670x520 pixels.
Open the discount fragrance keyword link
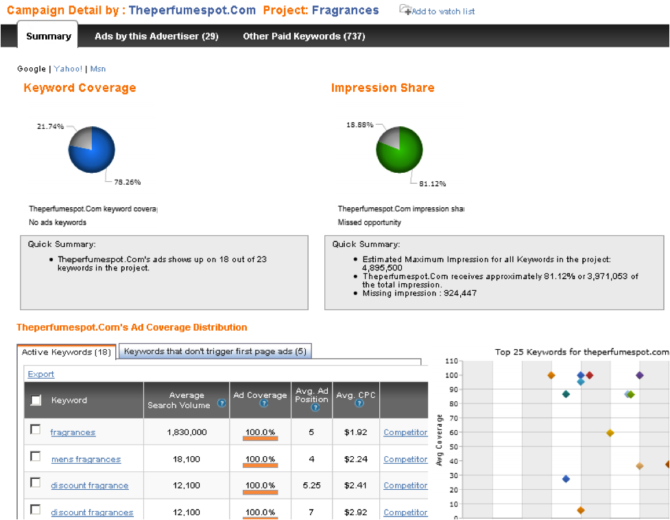tap(89, 485)
